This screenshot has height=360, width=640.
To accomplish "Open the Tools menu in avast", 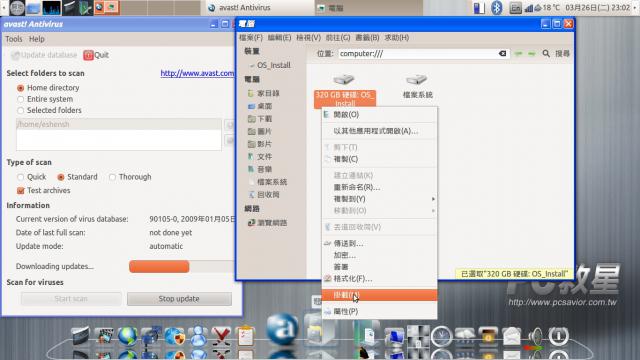I will point(13,39).
